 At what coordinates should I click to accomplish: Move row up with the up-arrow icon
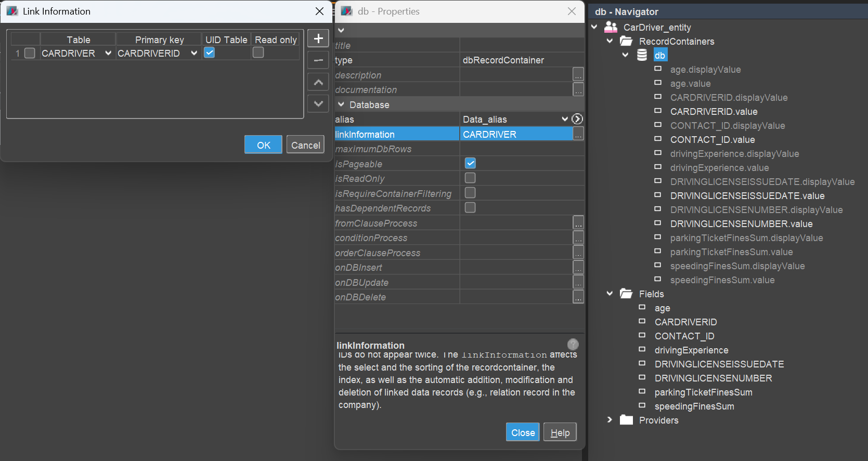point(318,82)
